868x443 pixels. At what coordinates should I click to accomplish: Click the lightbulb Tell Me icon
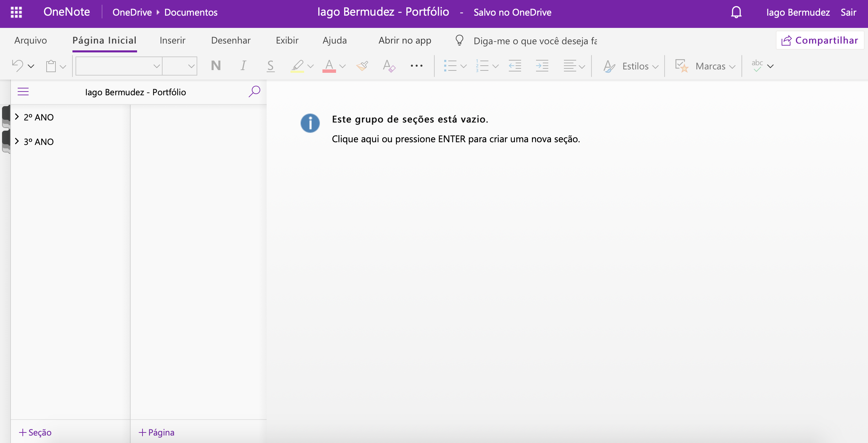coord(459,40)
